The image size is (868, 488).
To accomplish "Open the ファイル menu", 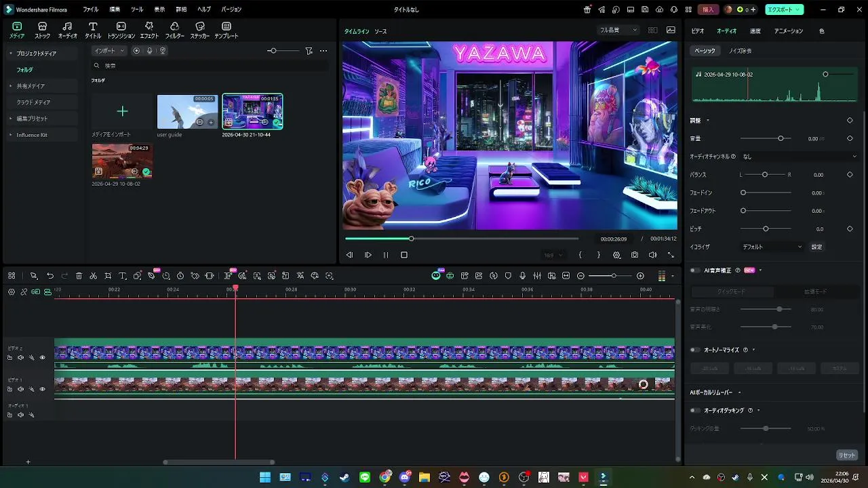I will click(90, 9).
